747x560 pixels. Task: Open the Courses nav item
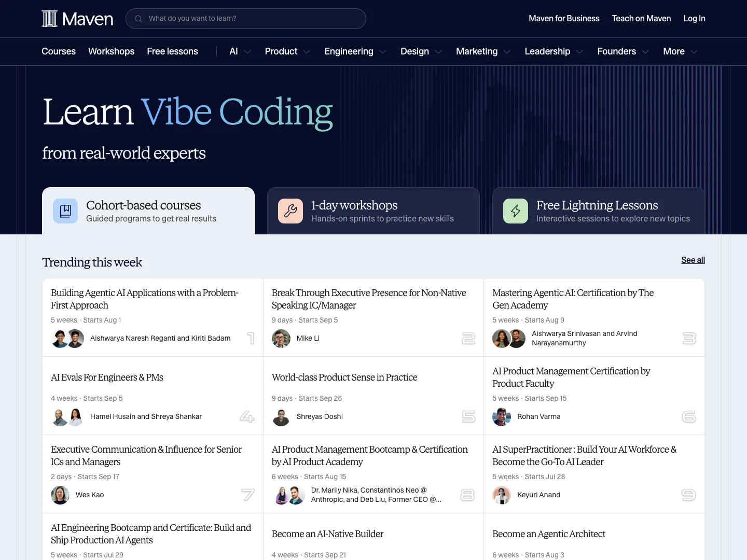point(59,51)
